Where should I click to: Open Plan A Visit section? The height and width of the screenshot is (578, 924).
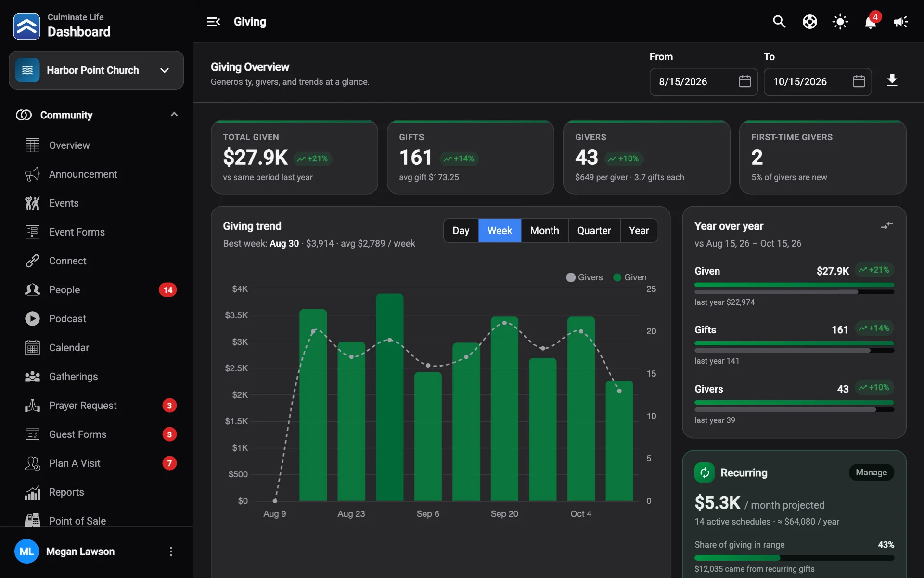tap(96, 463)
